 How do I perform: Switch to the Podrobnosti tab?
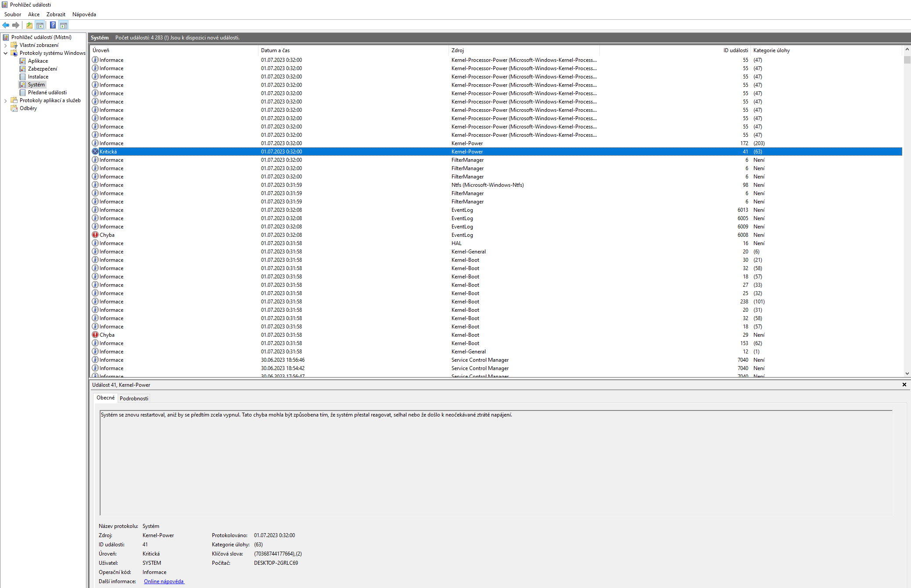click(134, 399)
